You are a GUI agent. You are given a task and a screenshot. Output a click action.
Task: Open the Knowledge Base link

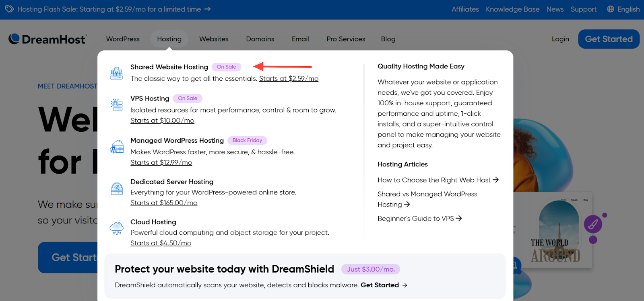coord(512,9)
